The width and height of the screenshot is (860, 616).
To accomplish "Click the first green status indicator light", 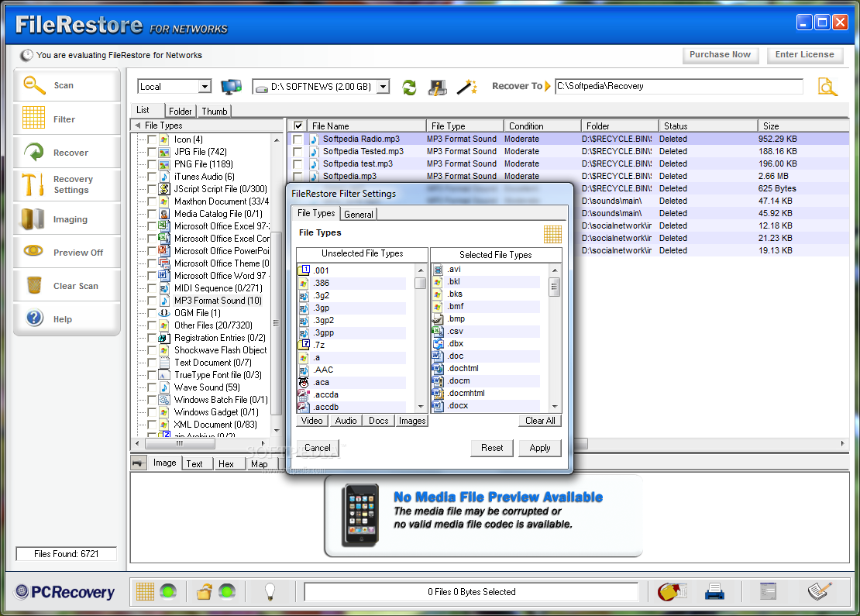I will [168, 591].
